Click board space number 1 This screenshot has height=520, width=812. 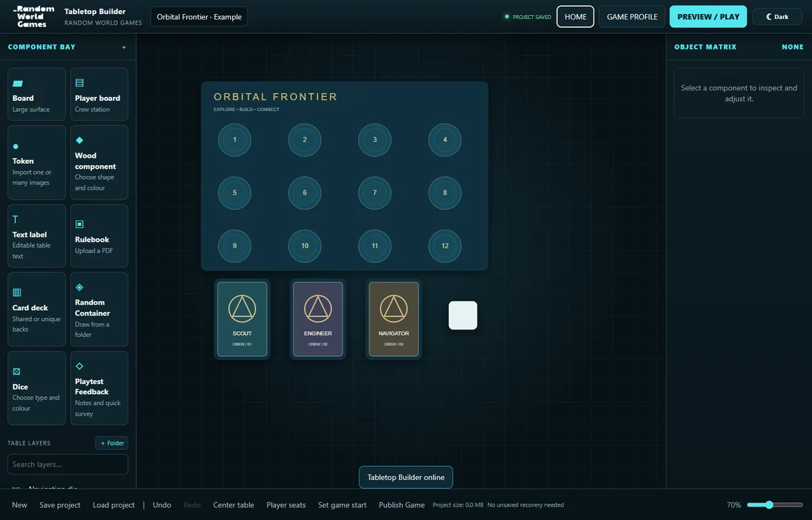(x=235, y=140)
